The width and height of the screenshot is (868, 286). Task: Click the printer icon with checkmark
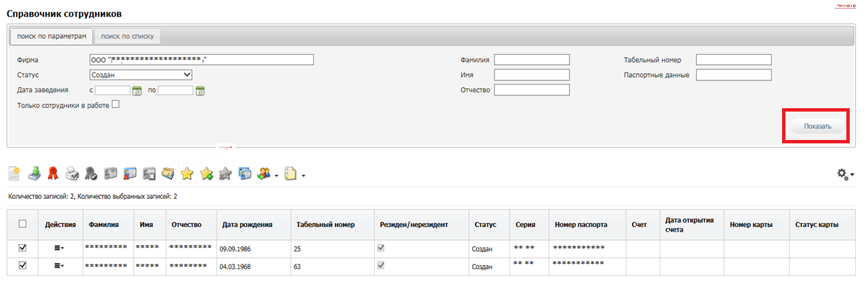coord(72,174)
